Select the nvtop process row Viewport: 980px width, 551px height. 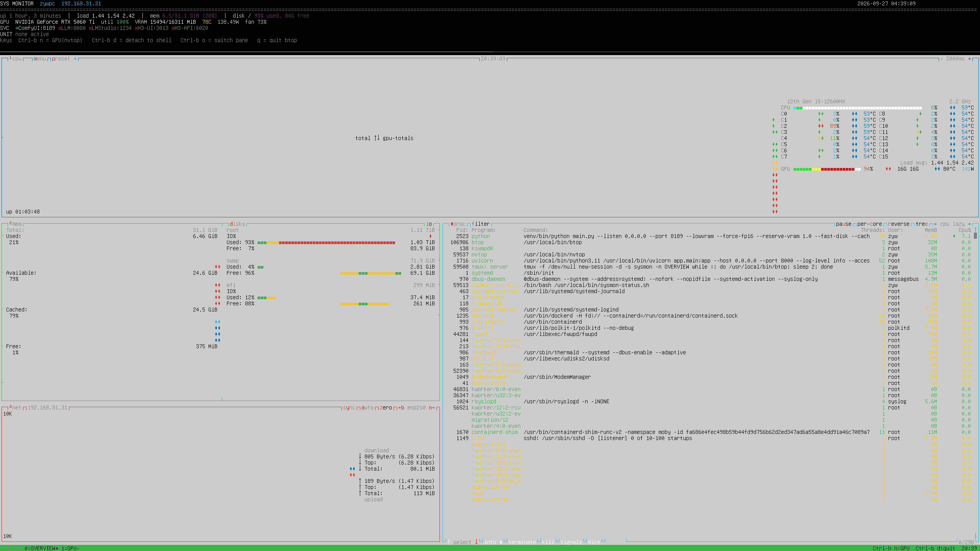pos(709,254)
